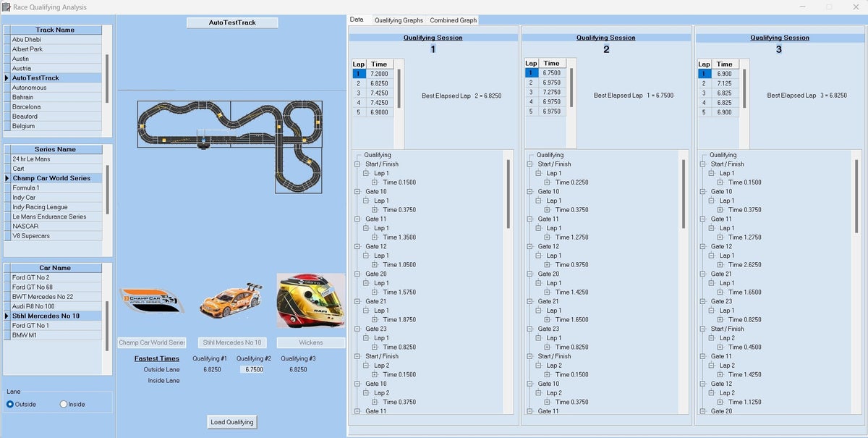Collapse Gate 12 node in session 3 tree
The height and width of the screenshot is (438, 868).
(702, 247)
